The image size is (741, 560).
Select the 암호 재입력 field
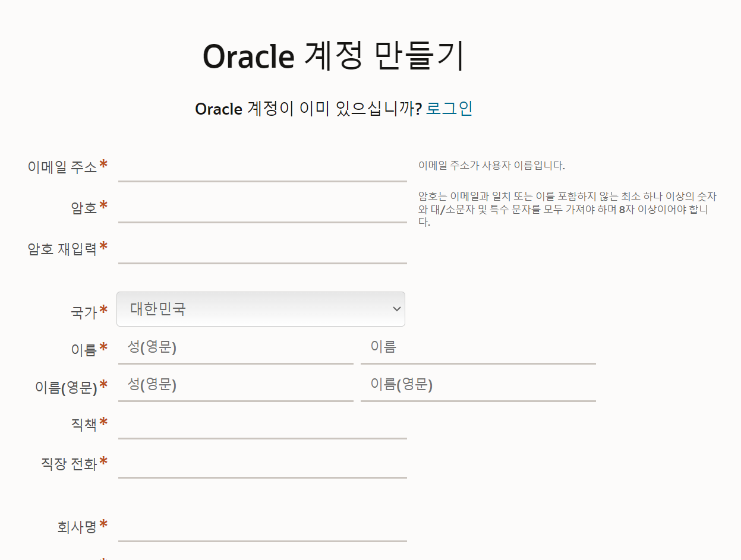point(262,249)
